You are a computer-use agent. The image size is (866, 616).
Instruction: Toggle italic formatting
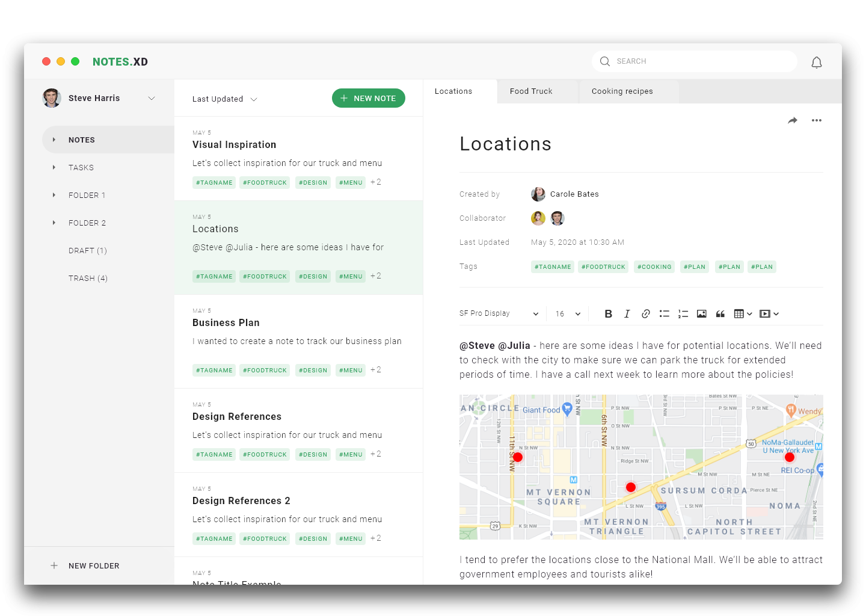click(627, 313)
